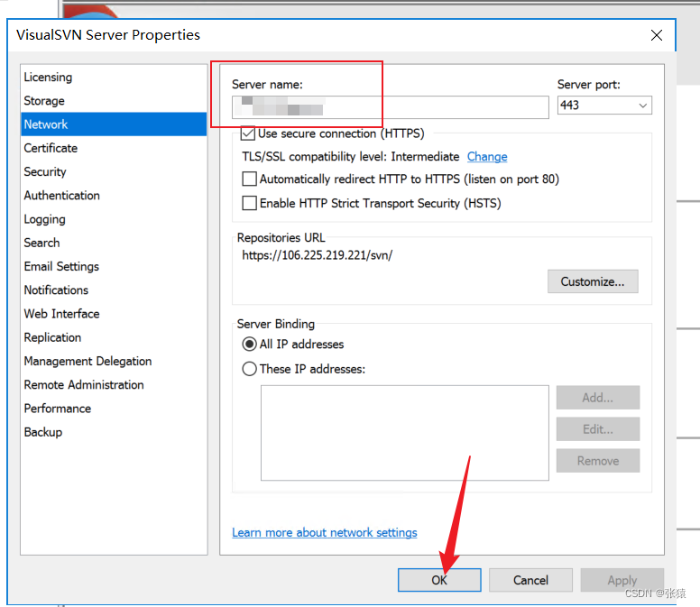Switch to the Backup settings page
Image resolution: width=700 pixels, height=607 pixels.
114,432
